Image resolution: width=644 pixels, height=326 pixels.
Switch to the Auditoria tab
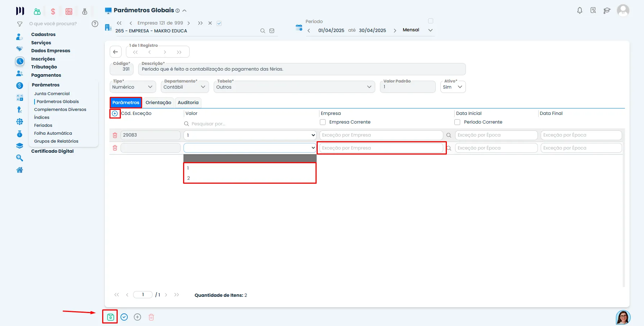188,103
